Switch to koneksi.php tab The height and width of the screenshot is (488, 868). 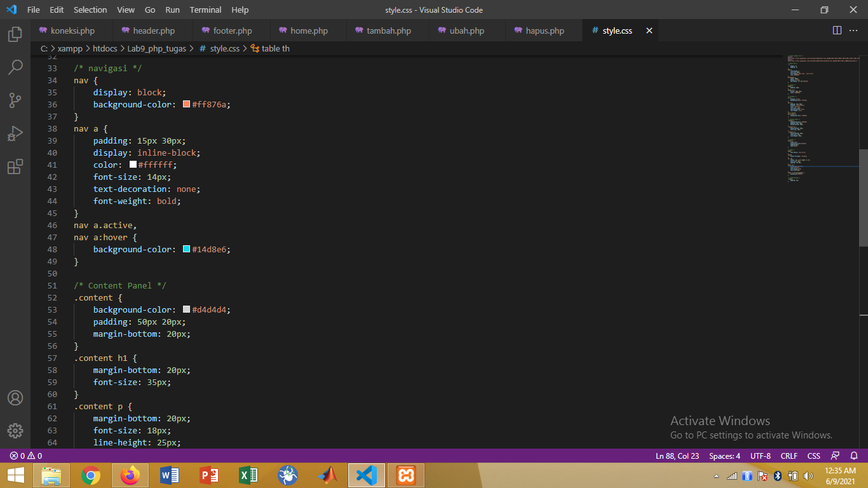coord(72,30)
